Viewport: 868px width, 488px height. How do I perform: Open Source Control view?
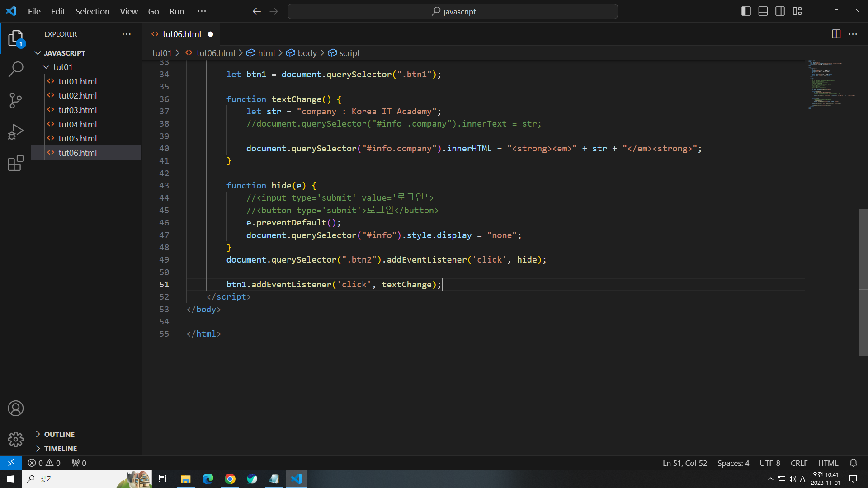[x=16, y=100]
